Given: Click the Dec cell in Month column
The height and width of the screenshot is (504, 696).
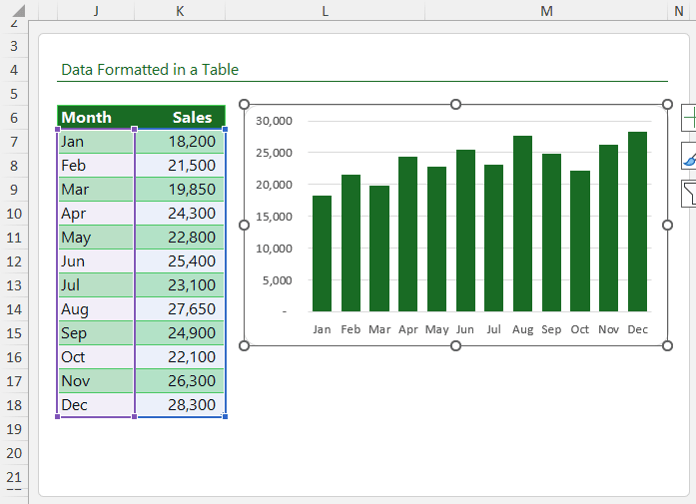Looking at the screenshot, I should [x=96, y=405].
